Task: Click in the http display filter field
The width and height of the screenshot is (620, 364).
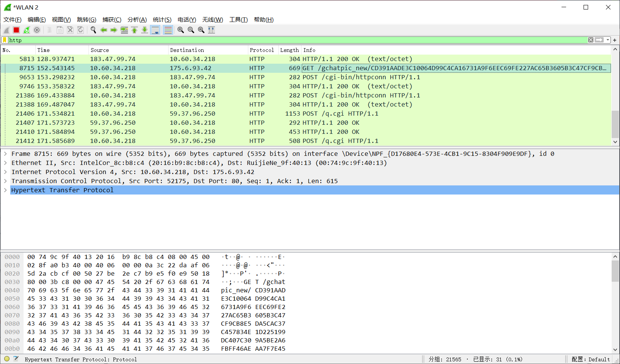Action: 298,40
